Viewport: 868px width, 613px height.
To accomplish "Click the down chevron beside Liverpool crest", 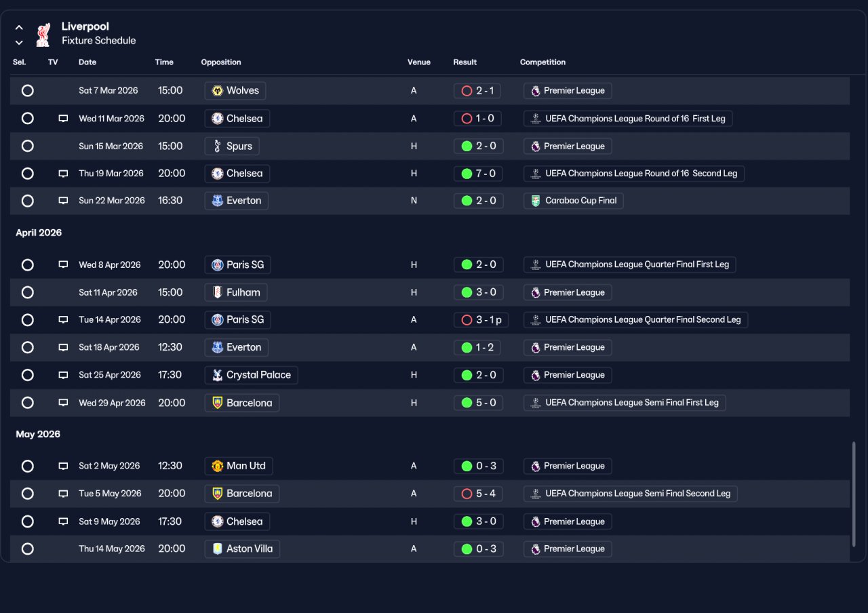I will coord(19,42).
